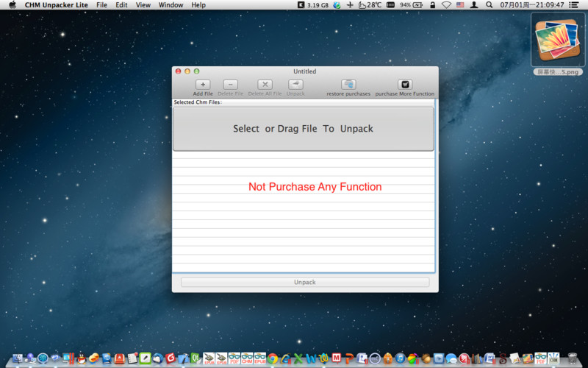Click the user account silhouette icon
Viewport: 588px width, 368px height.
tap(474, 5)
